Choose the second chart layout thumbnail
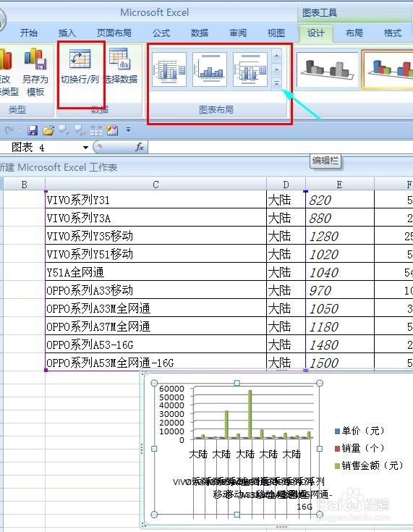 pos(210,69)
